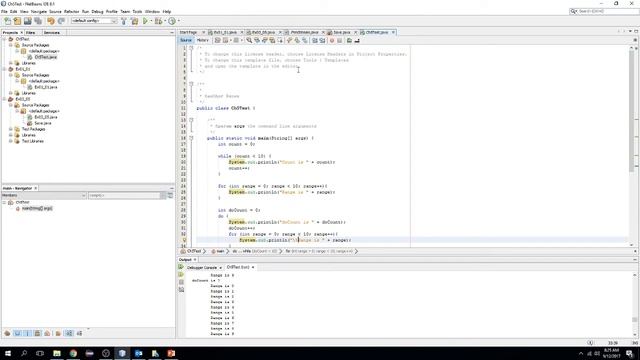Jump to Next Bookmark icon
Screen dimensions: 640x360
(x=297, y=40)
